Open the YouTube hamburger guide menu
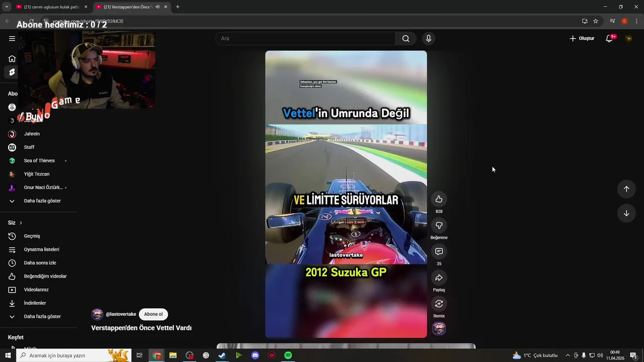The width and height of the screenshot is (644, 362). 12,39
